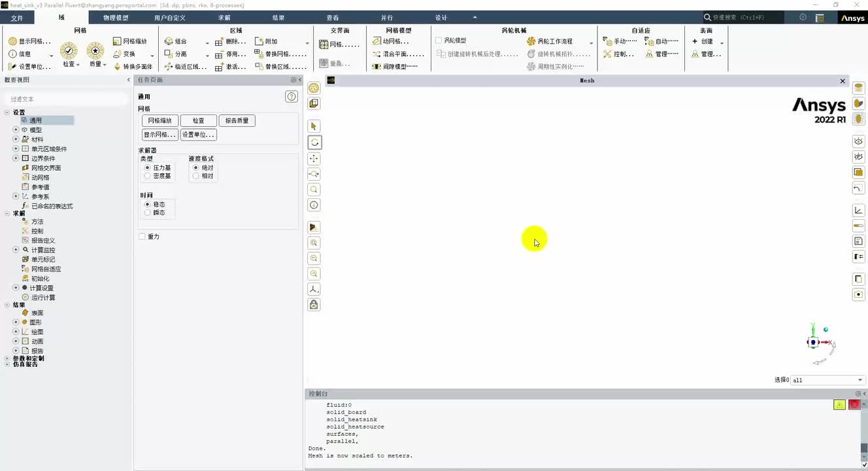Click the 显示网格 button in the task page

tap(160, 135)
